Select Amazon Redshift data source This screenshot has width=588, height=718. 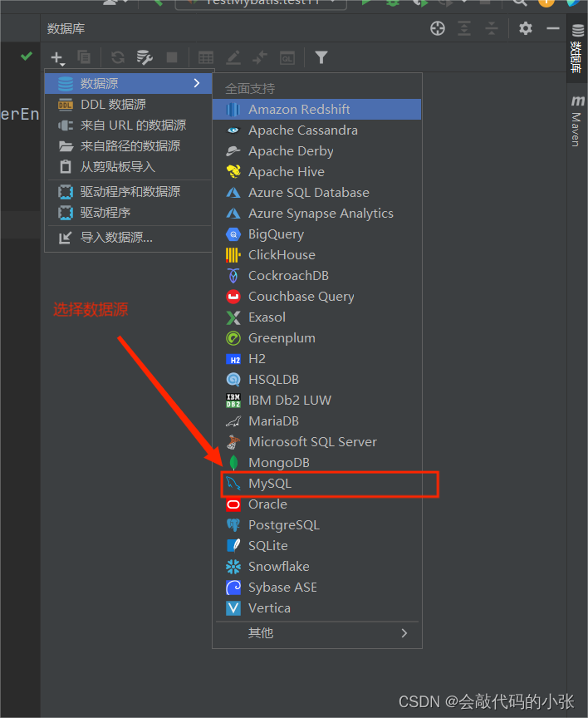coord(316,110)
